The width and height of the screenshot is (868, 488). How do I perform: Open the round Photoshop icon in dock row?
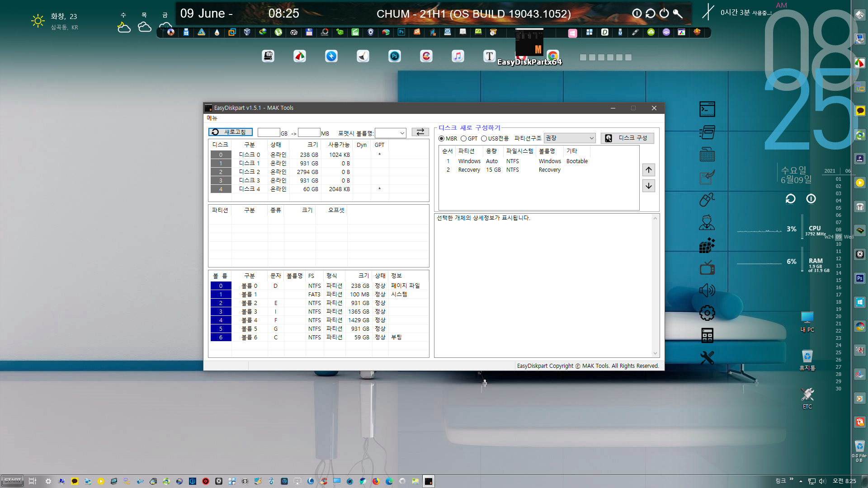[394, 56]
